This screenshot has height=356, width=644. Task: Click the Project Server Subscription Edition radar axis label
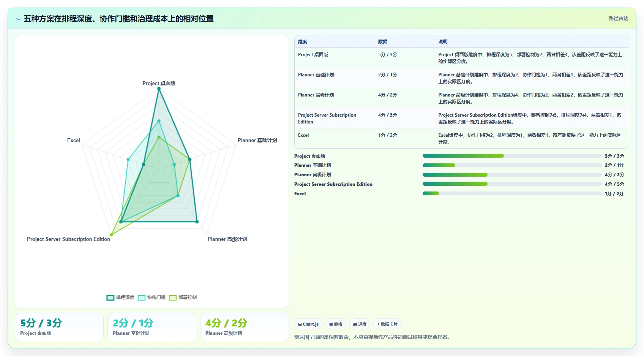[x=68, y=239]
